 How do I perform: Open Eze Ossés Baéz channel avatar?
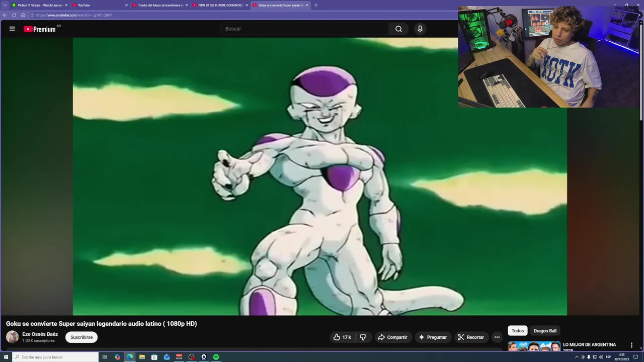(x=12, y=337)
